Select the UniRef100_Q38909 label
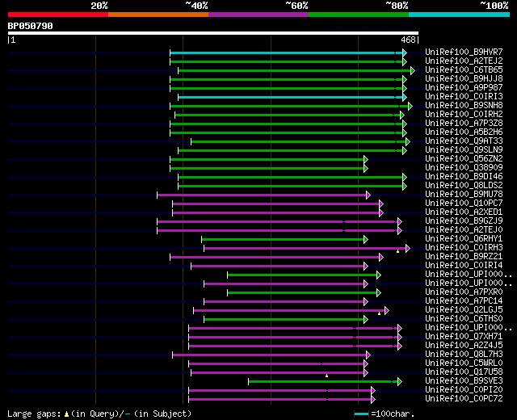Viewport: 517px width, 420px height. pos(464,167)
